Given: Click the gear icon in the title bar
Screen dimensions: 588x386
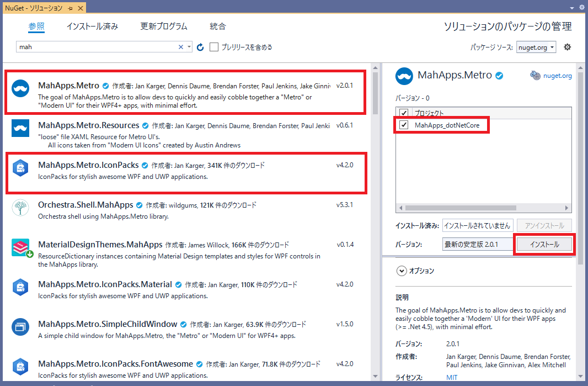Looking at the screenshot, I should coord(582,7).
